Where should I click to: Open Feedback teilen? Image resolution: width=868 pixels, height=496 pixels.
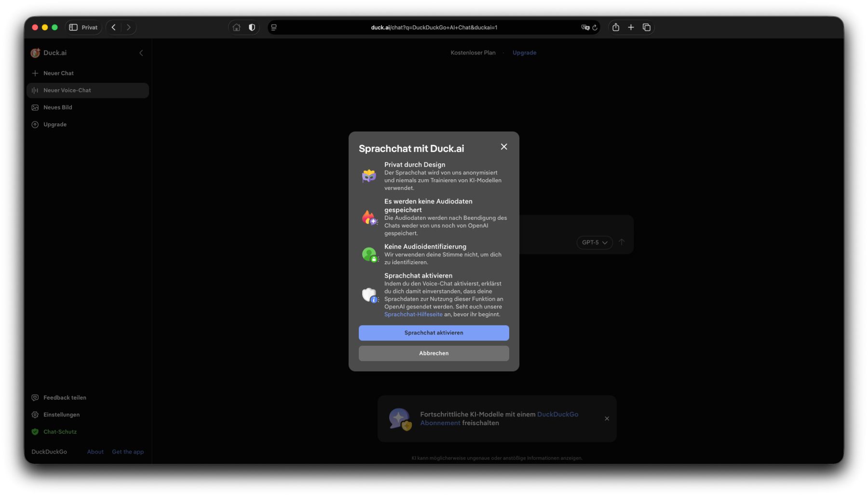tap(65, 398)
